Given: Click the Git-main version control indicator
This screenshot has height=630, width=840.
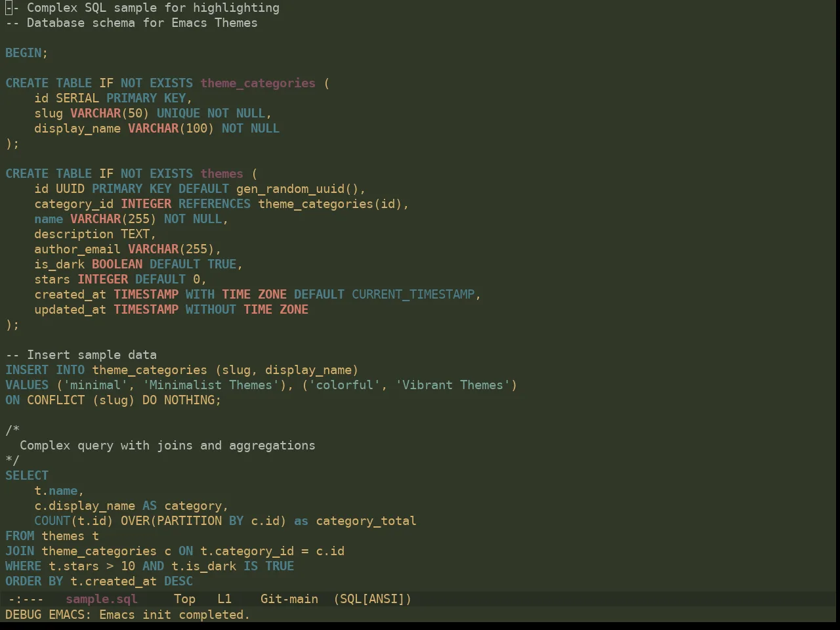Looking at the screenshot, I should click(x=289, y=598).
